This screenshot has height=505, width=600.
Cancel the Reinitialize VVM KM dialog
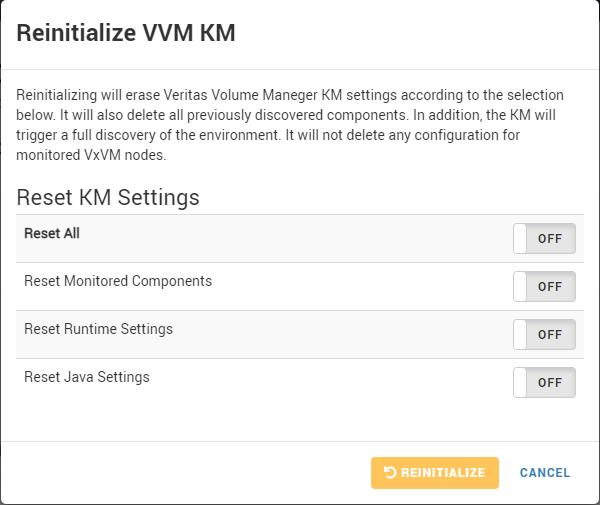pos(545,473)
